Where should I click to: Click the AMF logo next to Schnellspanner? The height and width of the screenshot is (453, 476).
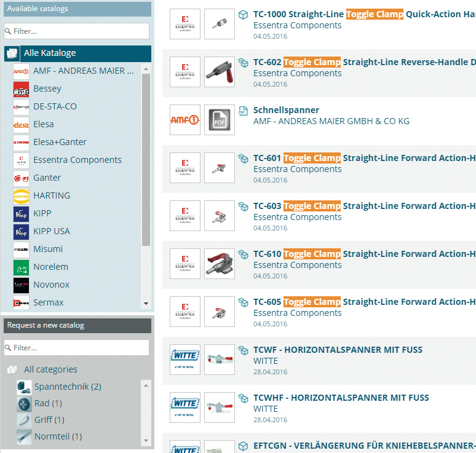pos(184,120)
